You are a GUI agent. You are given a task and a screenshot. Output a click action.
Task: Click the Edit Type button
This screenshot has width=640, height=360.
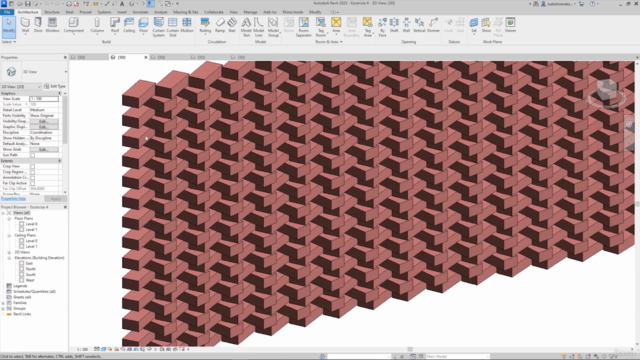point(55,87)
